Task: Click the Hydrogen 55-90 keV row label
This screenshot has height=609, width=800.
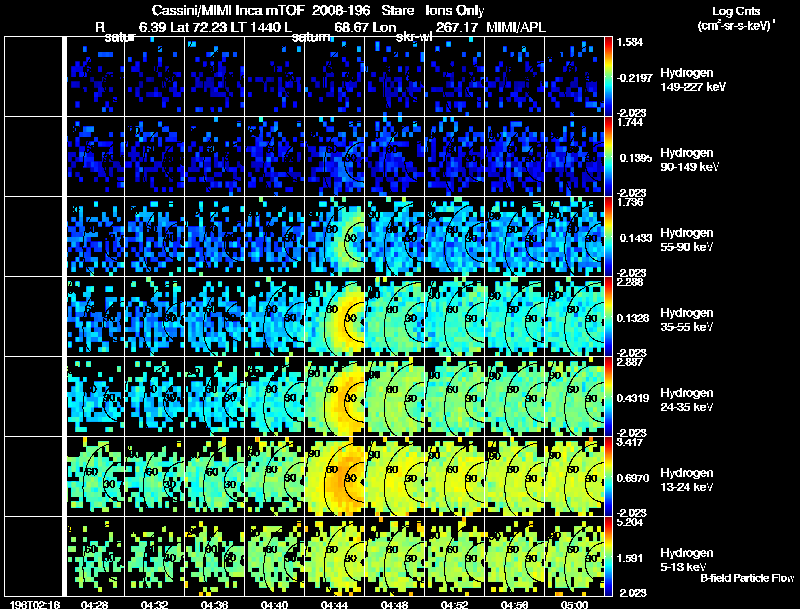Action: coord(687,239)
